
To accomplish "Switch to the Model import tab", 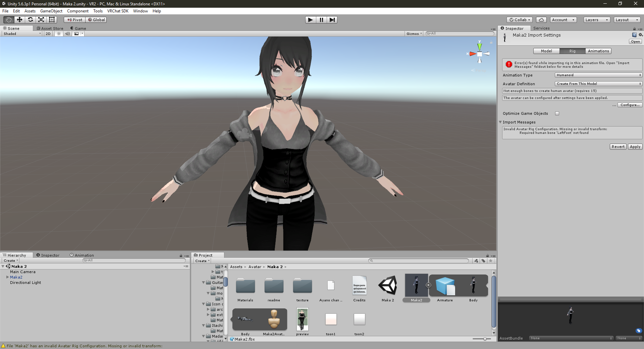I will click(546, 51).
